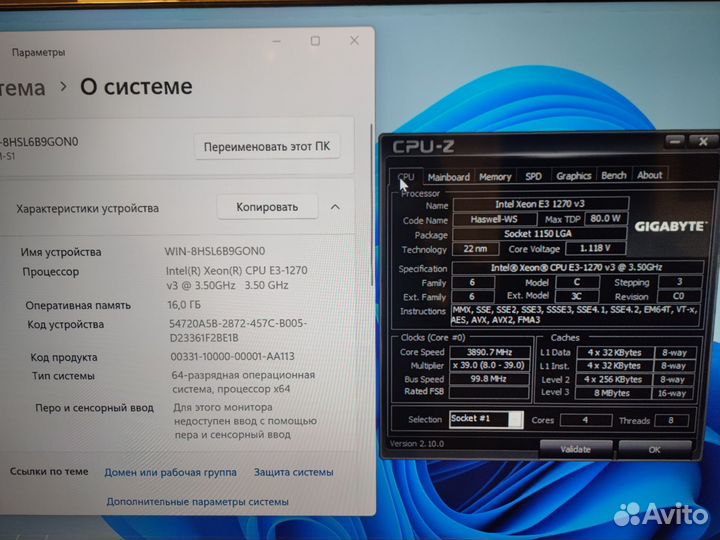The height and width of the screenshot is (540, 720).
Task: Click the GIGABYTE logo in CPU-Z
Action: pos(669,226)
